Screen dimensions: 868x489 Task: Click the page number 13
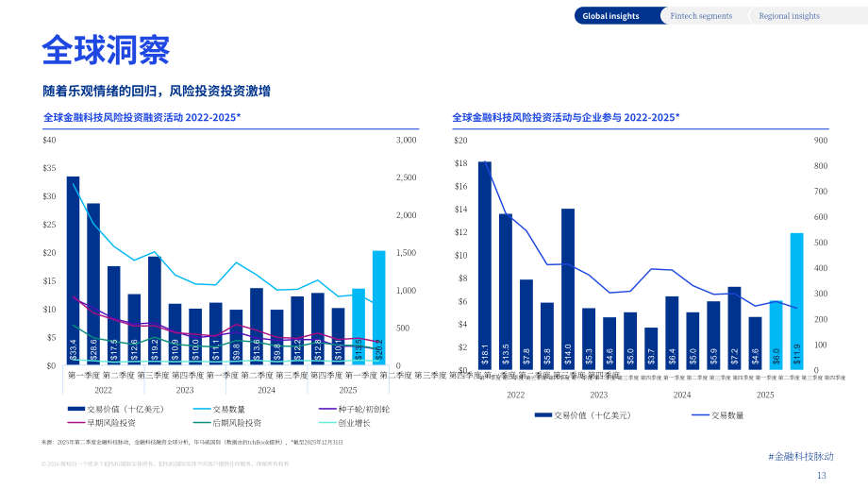click(x=822, y=476)
